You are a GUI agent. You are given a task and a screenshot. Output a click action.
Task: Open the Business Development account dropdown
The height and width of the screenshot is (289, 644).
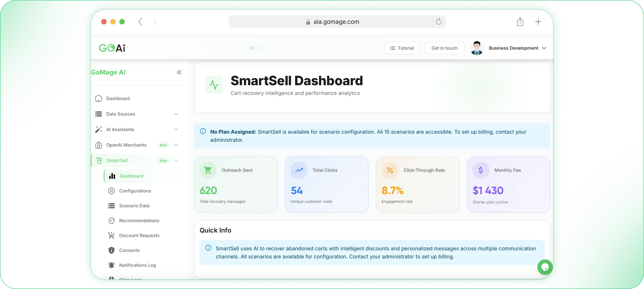click(517, 48)
